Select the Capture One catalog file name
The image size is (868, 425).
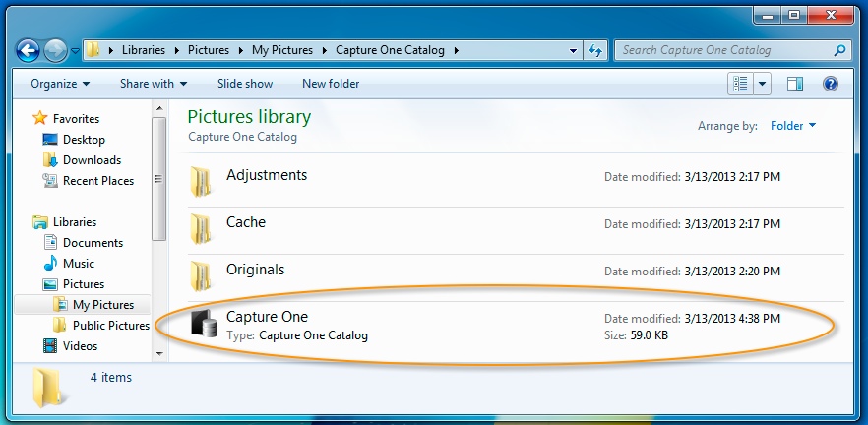267,317
